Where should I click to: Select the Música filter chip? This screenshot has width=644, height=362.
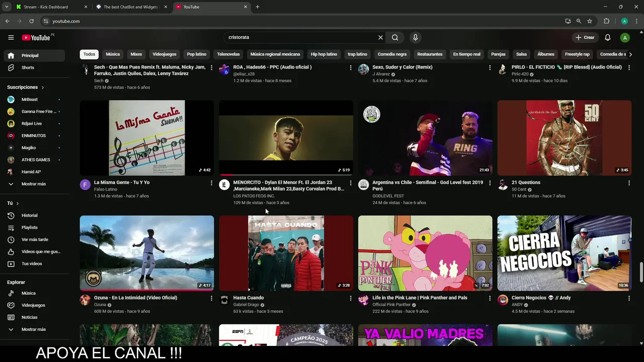[113, 54]
